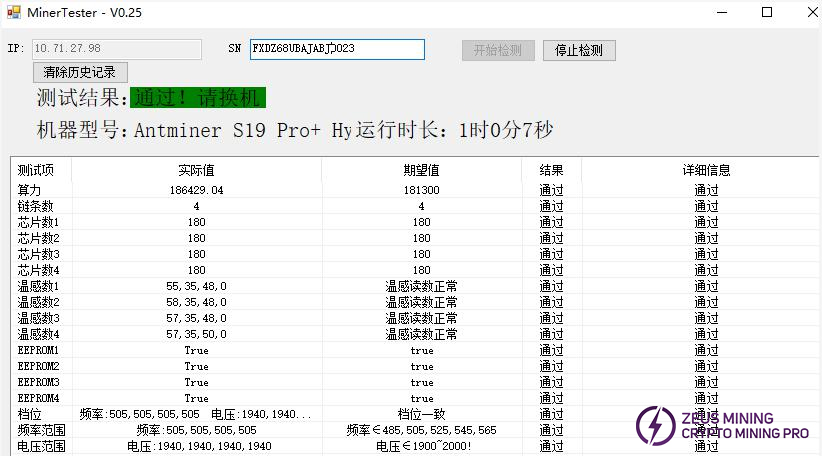Screen dimensions: 822x456
Task: Select the 档位 row label
Action: [29, 415]
